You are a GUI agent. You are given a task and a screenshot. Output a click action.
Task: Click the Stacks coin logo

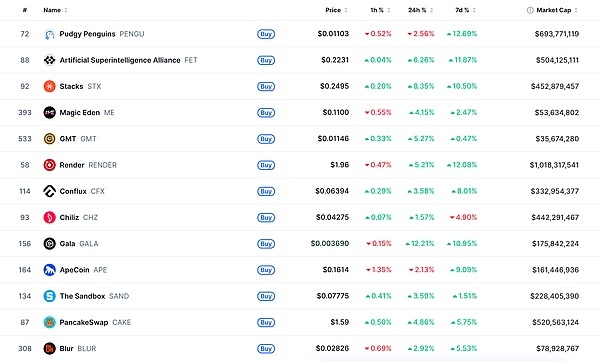(x=49, y=87)
